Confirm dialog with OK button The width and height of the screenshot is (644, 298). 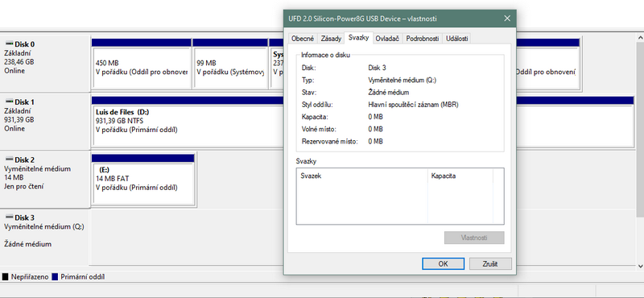(444, 264)
